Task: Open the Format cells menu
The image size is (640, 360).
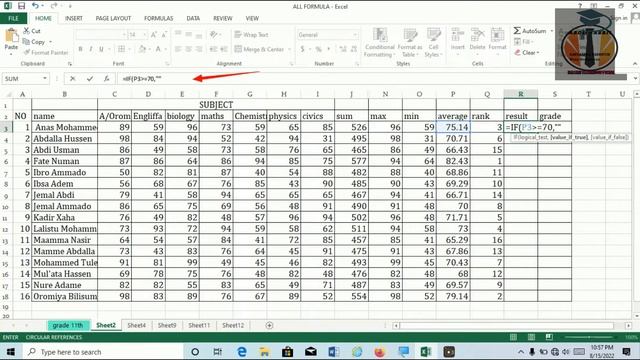Action: tap(497, 40)
